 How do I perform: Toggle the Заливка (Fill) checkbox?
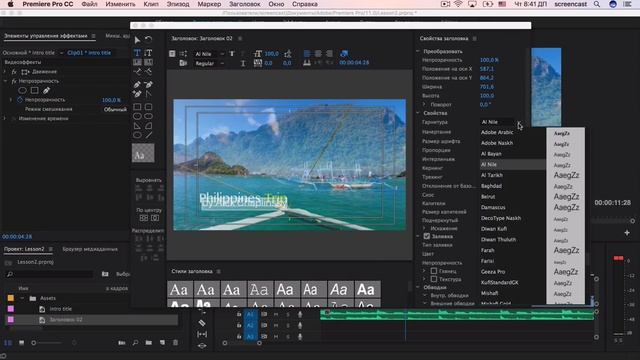[427, 236]
